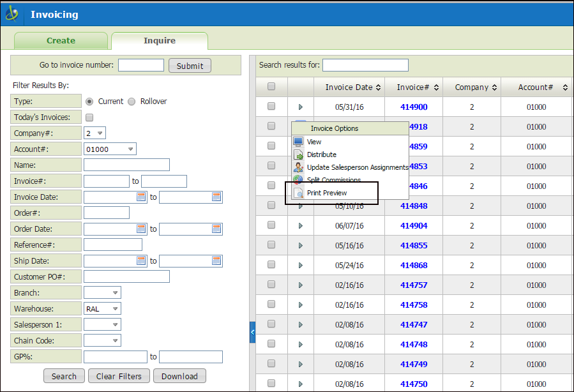Check the box for invoice 414900 row
Image resolution: width=574 pixels, height=392 pixels.
coord(271,107)
